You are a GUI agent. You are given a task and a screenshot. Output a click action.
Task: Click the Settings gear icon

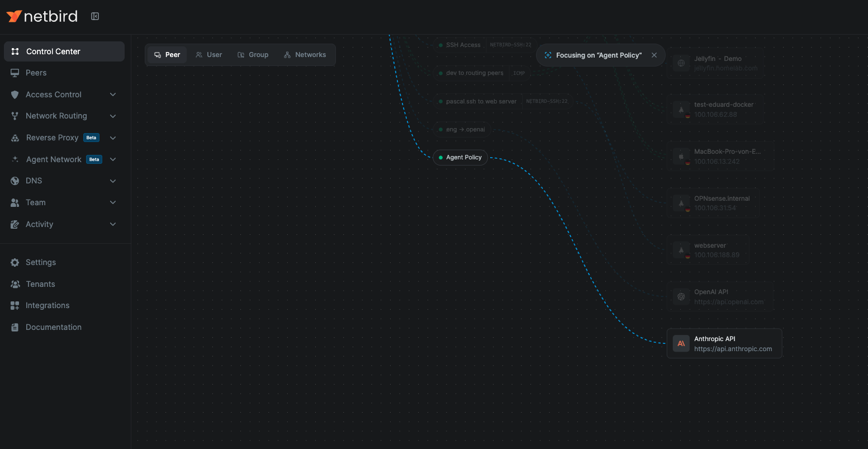(15, 262)
